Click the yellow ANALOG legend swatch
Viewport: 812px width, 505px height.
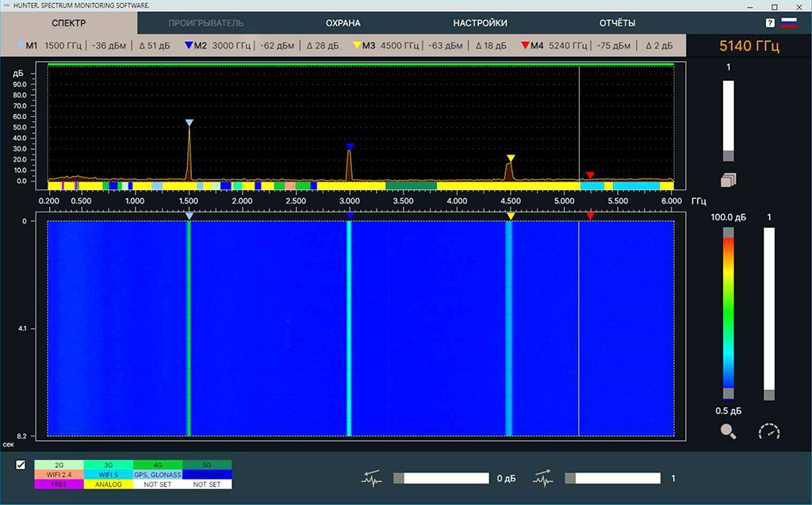pos(108,484)
